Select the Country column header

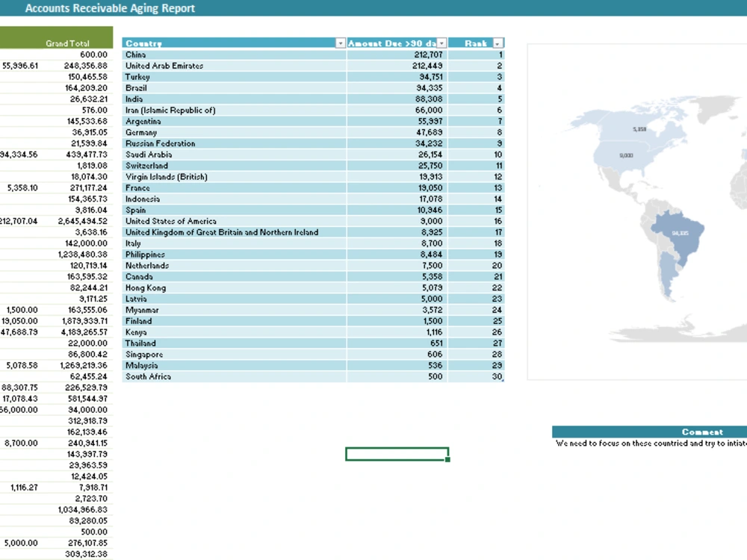(x=234, y=43)
